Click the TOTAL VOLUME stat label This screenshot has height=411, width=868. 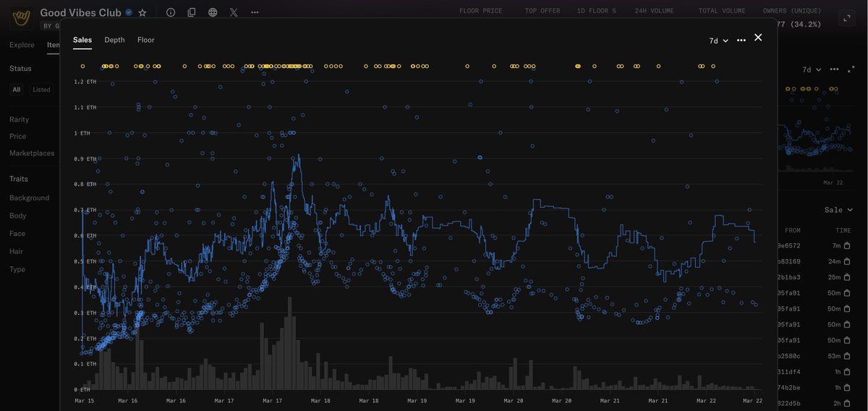(x=723, y=11)
